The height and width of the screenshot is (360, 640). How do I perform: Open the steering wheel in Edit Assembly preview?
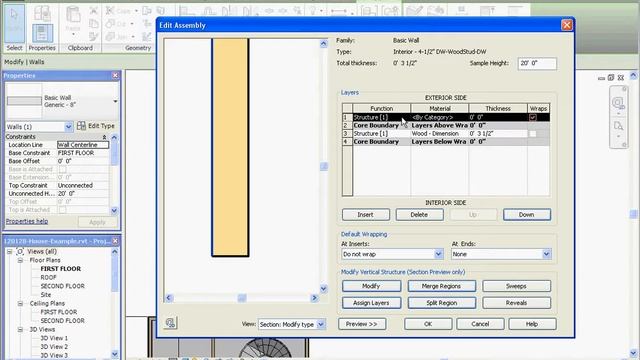tap(170, 323)
